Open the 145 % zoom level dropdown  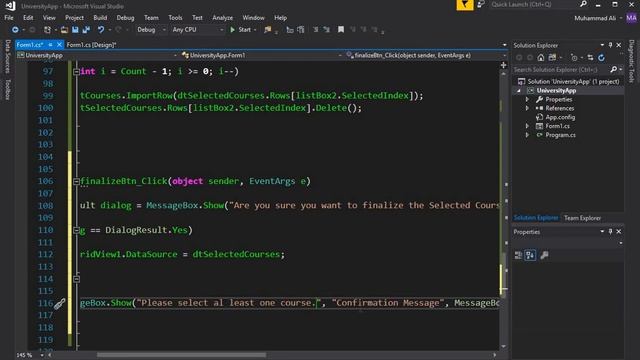click(30, 355)
